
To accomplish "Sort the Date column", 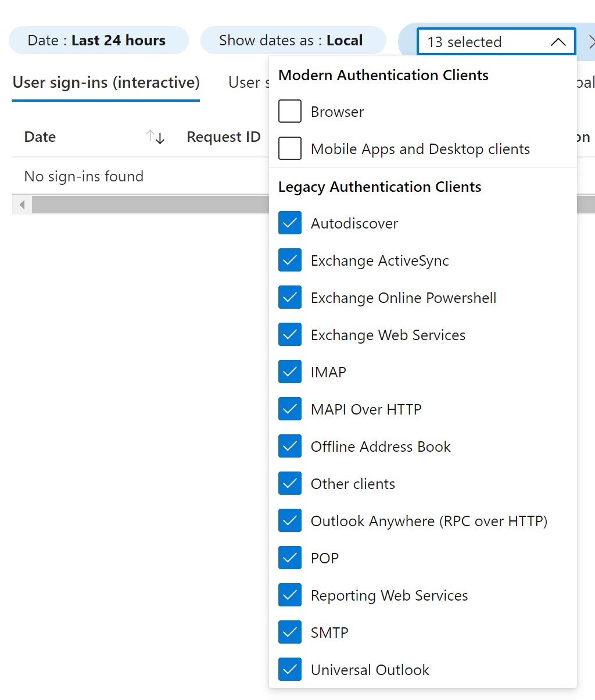I will pos(154,137).
